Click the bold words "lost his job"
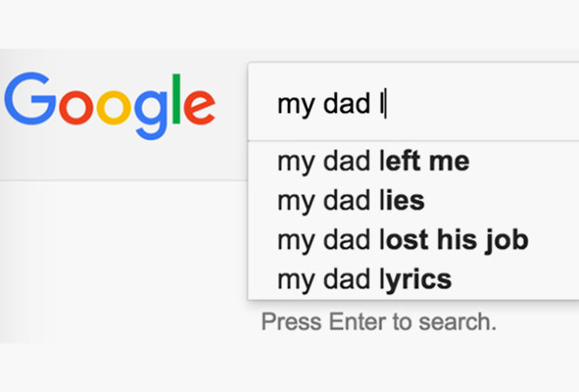Image resolution: width=579 pixels, height=392 pixels. 453,240
